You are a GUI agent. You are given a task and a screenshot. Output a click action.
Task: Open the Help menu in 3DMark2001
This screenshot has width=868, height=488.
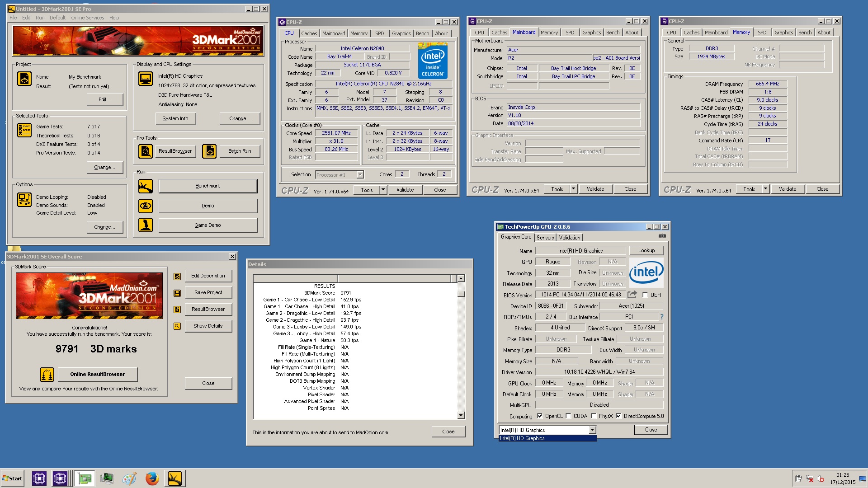click(114, 18)
